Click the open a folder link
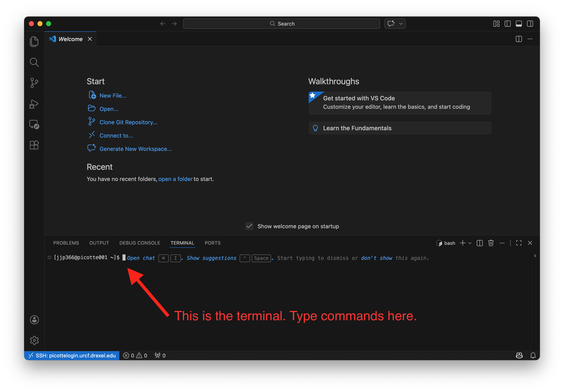This screenshot has height=392, width=564. click(x=175, y=179)
